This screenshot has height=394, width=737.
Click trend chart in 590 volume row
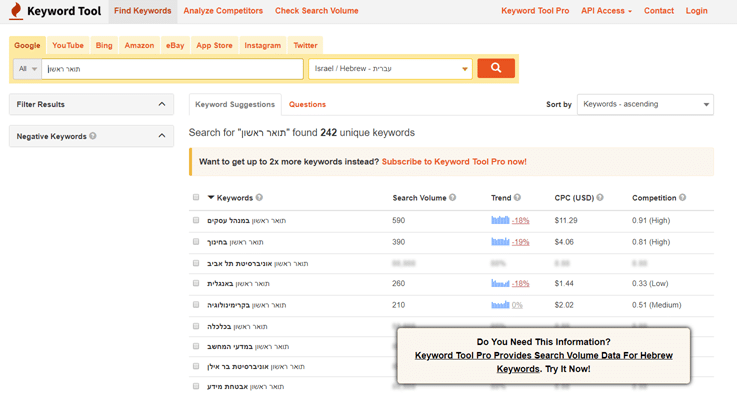point(500,220)
